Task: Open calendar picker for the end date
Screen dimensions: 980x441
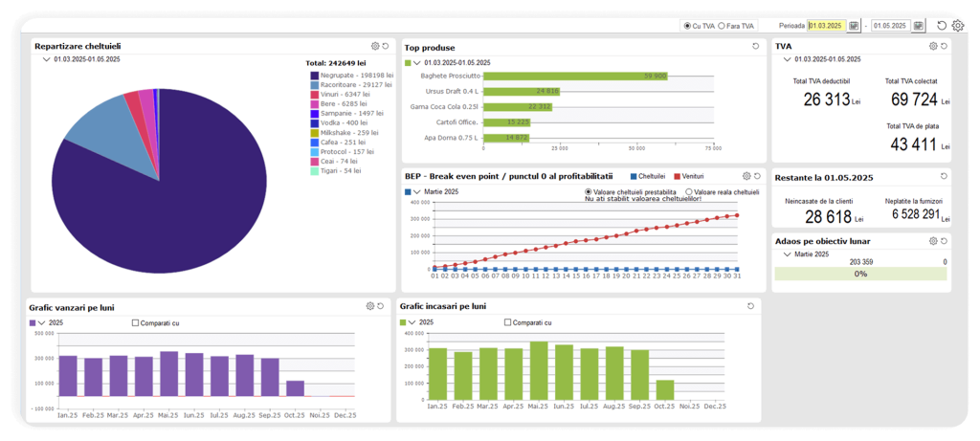Action: click(x=919, y=26)
